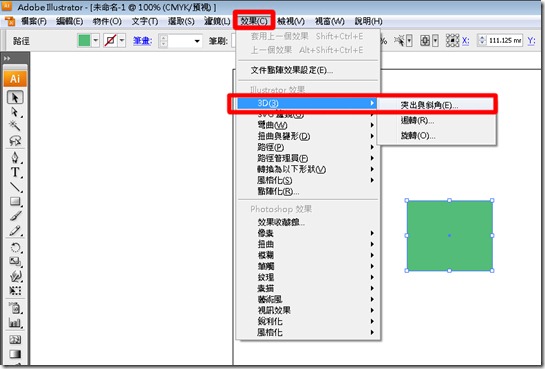The height and width of the screenshot is (369, 545).
Task: Open the select similar options dropdown arrow
Action: 409,41
